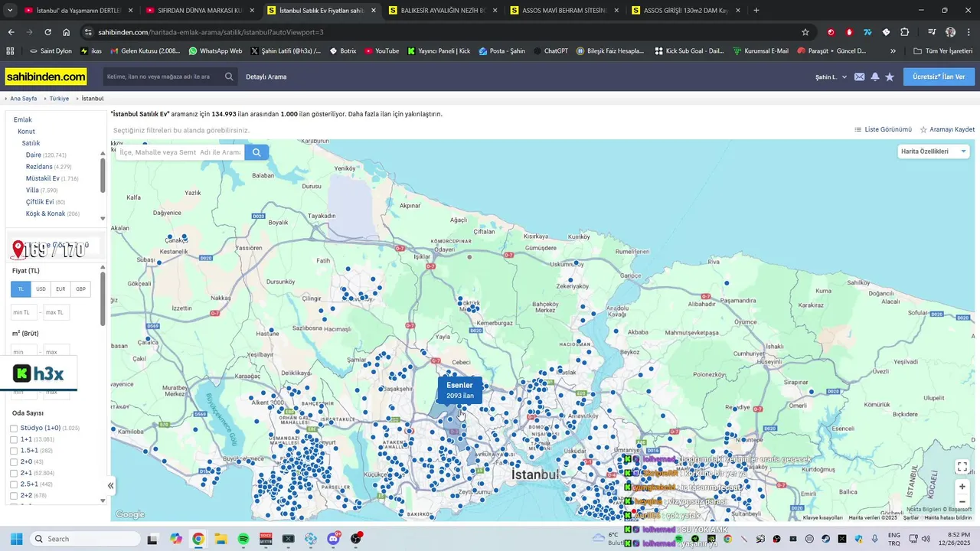Select USD currency toggle
Viewport: 980px width, 551px height.
click(x=41, y=289)
